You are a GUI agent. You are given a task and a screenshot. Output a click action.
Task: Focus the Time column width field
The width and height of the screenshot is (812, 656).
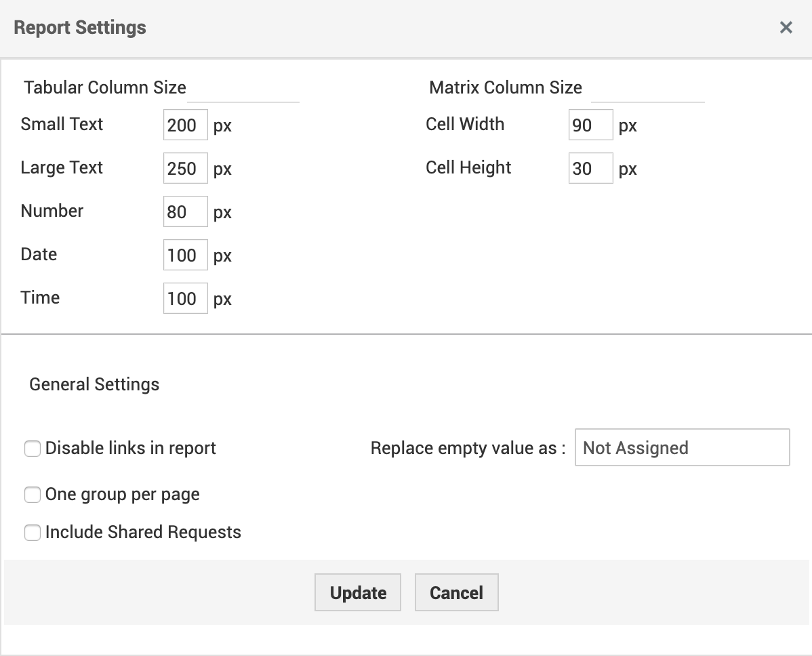(x=185, y=299)
